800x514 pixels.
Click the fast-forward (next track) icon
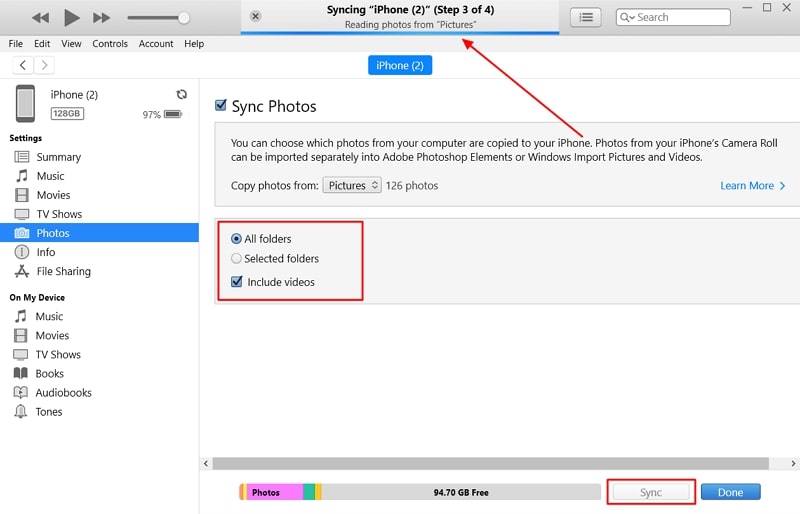[x=101, y=18]
